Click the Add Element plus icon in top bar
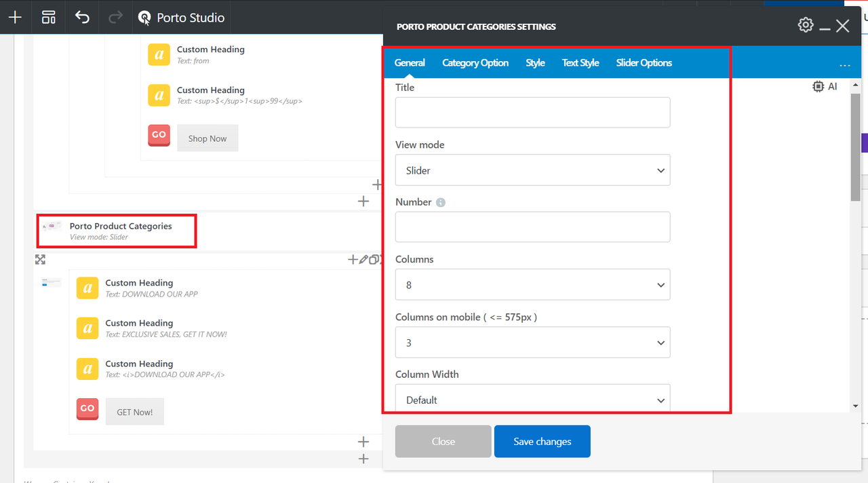 coord(16,17)
